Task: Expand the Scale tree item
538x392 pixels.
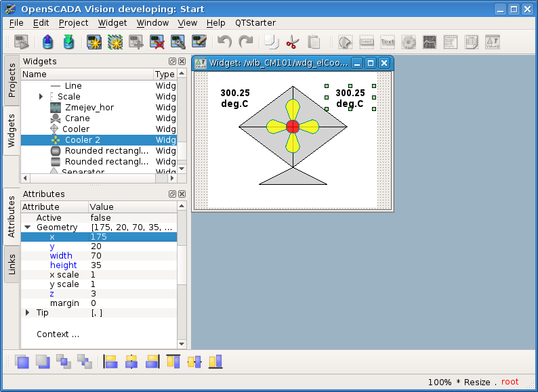Action: [41, 97]
